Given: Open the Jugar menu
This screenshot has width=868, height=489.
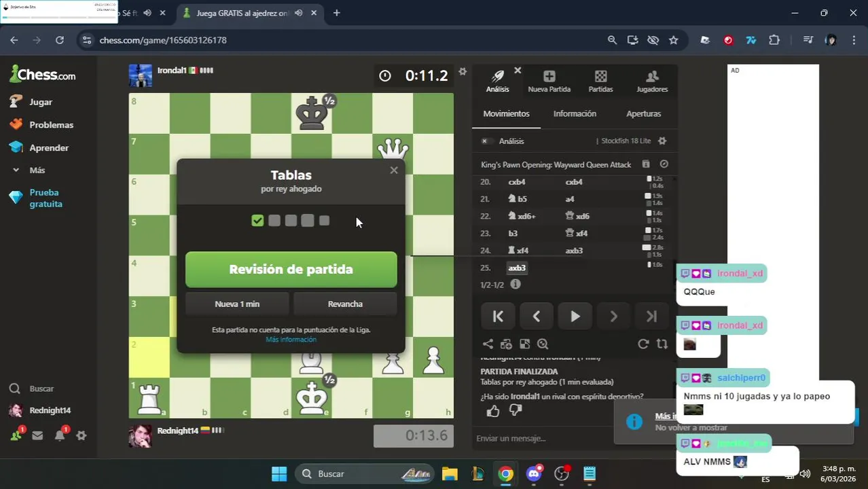Looking at the screenshot, I should [x=41, y=102].
